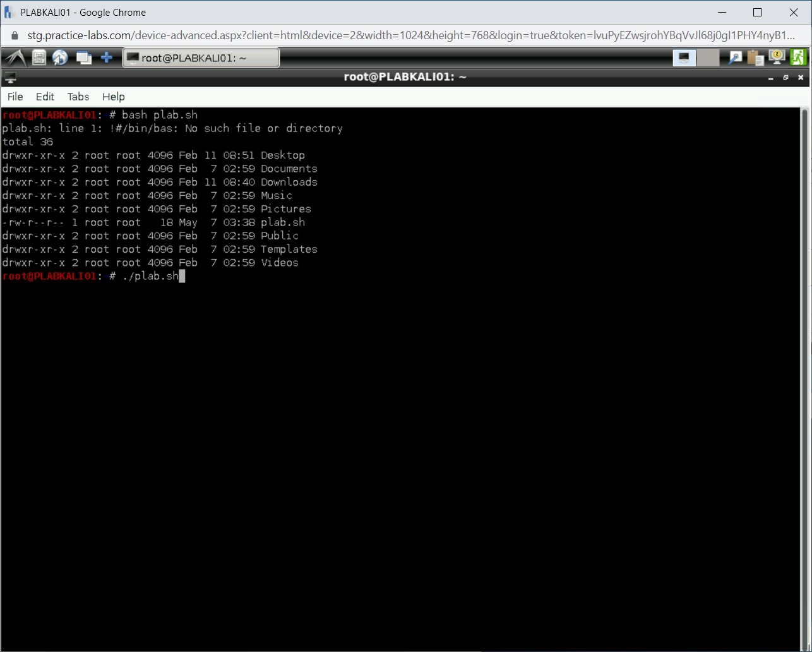The height and width of the screenshot is (652, 812).
Task: Open the File menu
Action: pyautogui.click(x=15, y=97)
